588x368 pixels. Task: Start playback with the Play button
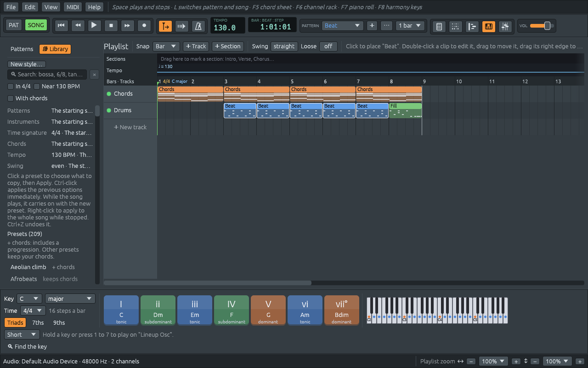coord(94,26)
